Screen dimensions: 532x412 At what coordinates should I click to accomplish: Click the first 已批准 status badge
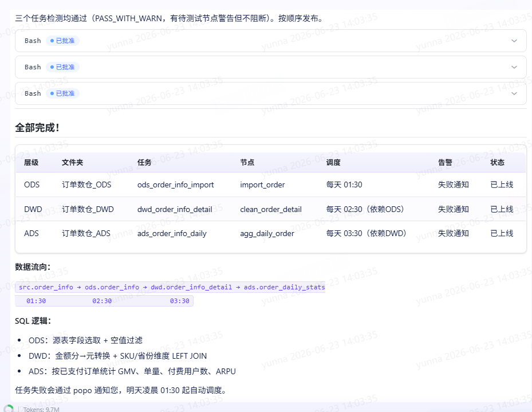(62, 41)
